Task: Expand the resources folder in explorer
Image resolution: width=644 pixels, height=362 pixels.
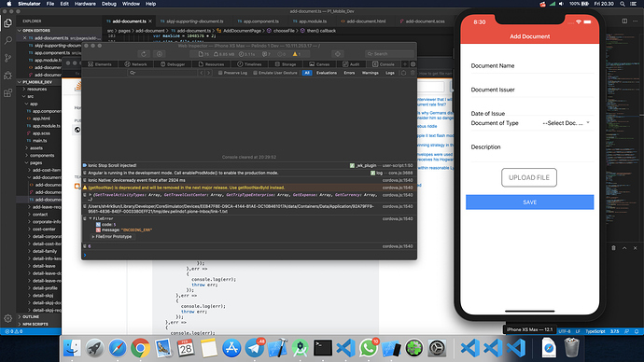Action: (x=36, y=89)
